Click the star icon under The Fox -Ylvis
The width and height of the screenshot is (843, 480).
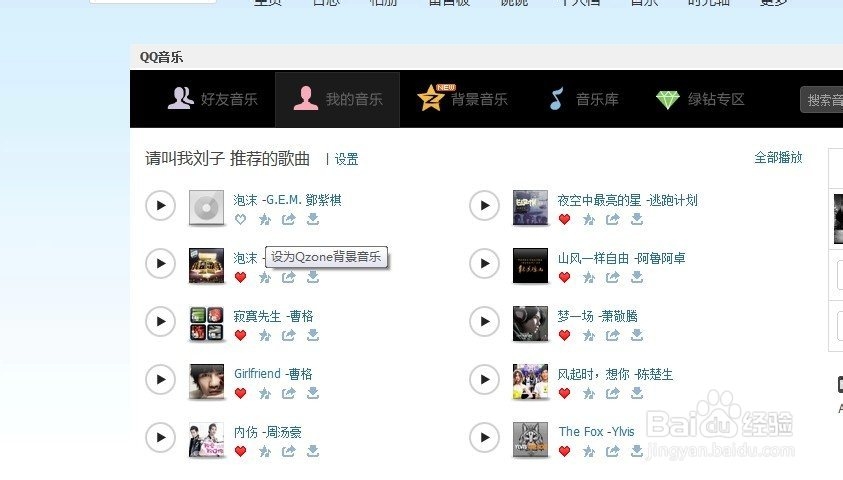(589, 452)
